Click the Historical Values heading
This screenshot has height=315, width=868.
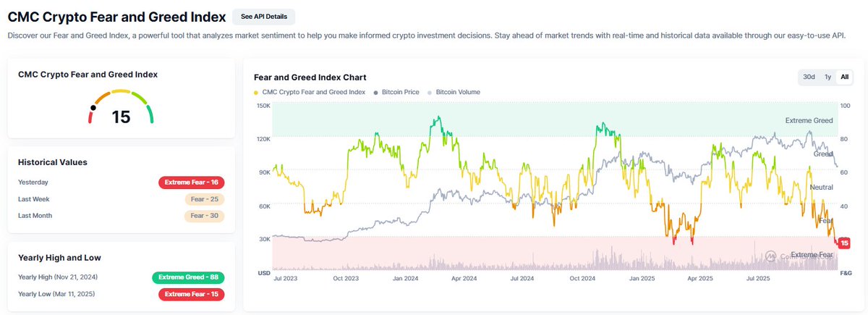pyautogui.click(x=53, y=162)
